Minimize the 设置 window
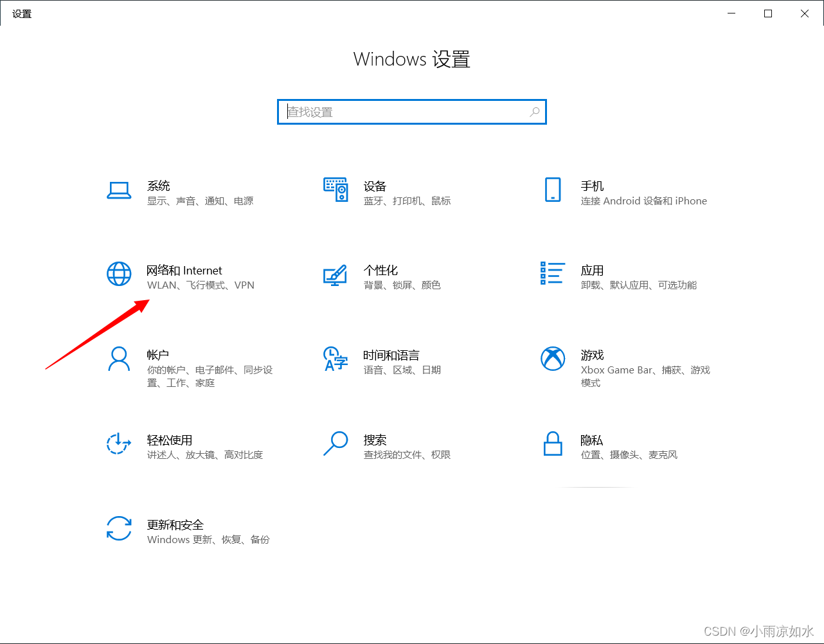The height and width of the screenshot is (644, 824). click(731, 13)
